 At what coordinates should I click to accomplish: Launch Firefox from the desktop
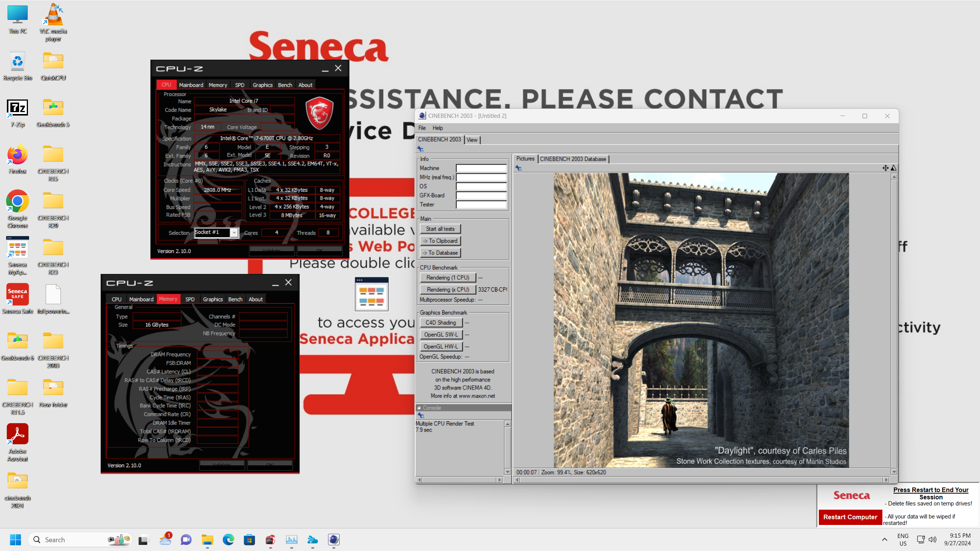[18, 159]
